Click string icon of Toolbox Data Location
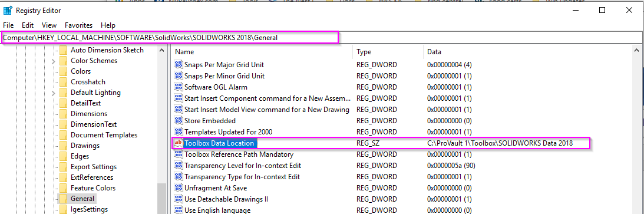 [x=179, y=143]
